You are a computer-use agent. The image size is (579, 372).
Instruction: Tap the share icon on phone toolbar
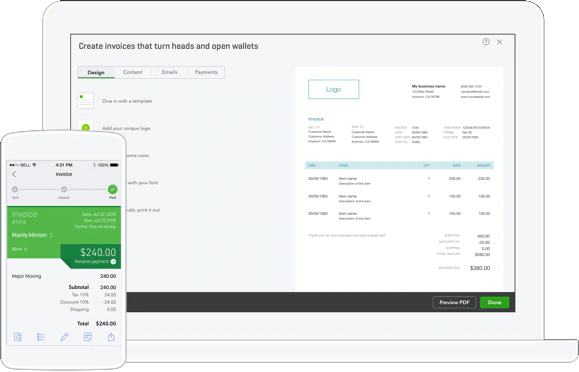[x=111, y=337]
